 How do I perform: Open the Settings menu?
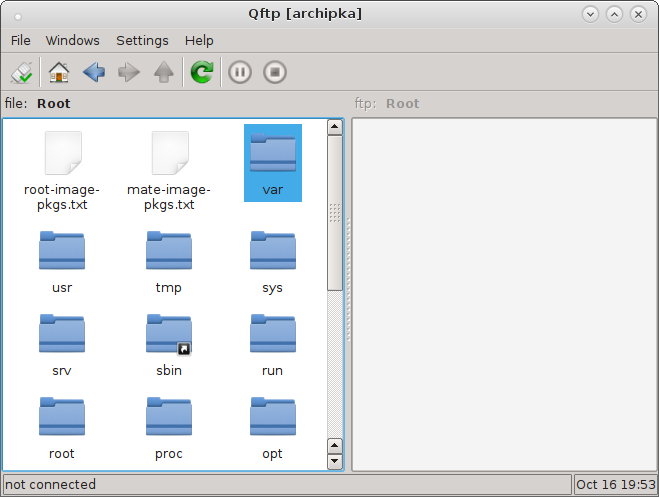click(x=142, y=40)
